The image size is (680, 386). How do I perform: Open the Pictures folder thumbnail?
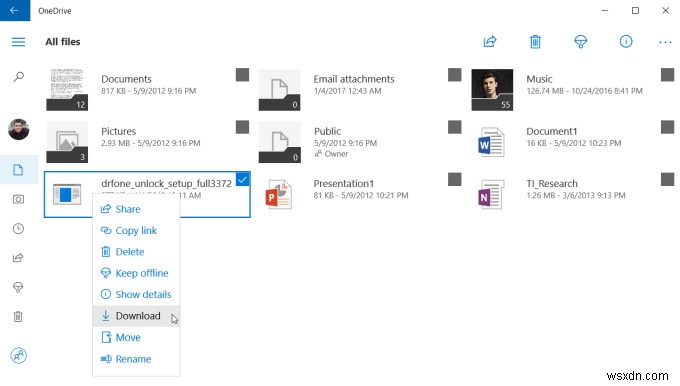click(67, 142)
